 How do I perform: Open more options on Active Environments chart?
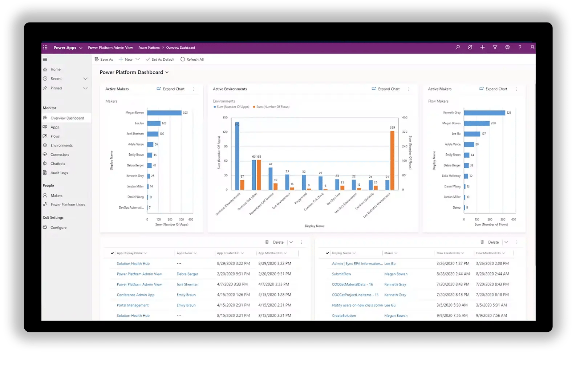(x=409, y=89)
